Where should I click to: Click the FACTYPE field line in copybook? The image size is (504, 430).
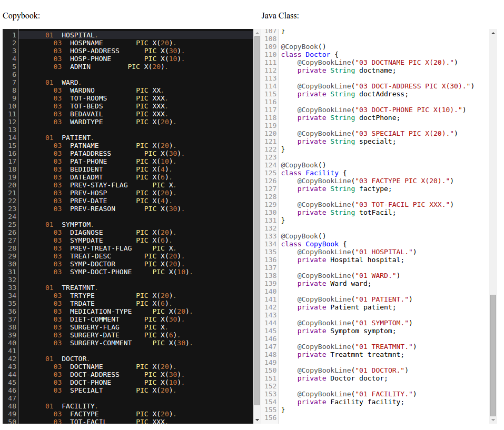point(115,414)
